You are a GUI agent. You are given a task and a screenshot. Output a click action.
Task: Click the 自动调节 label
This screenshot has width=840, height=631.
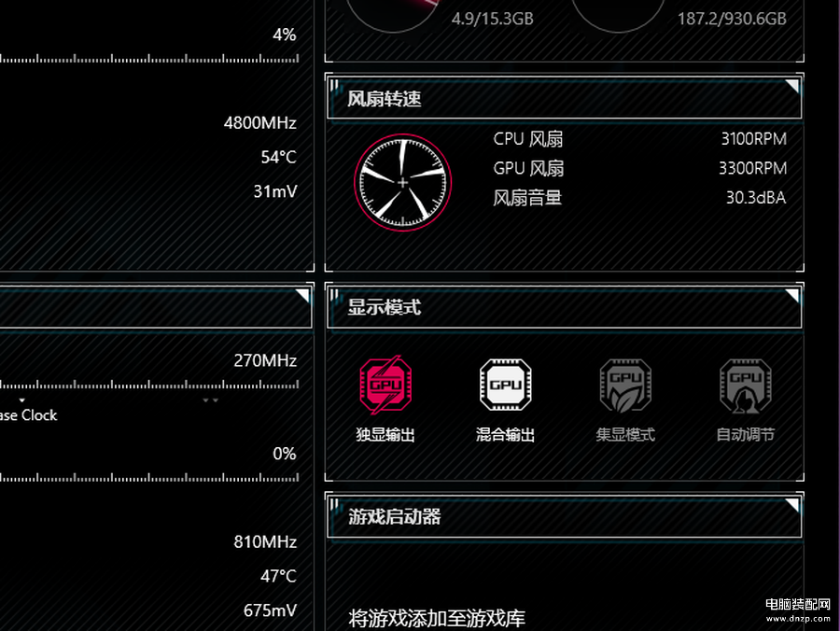tap(745, 434)
